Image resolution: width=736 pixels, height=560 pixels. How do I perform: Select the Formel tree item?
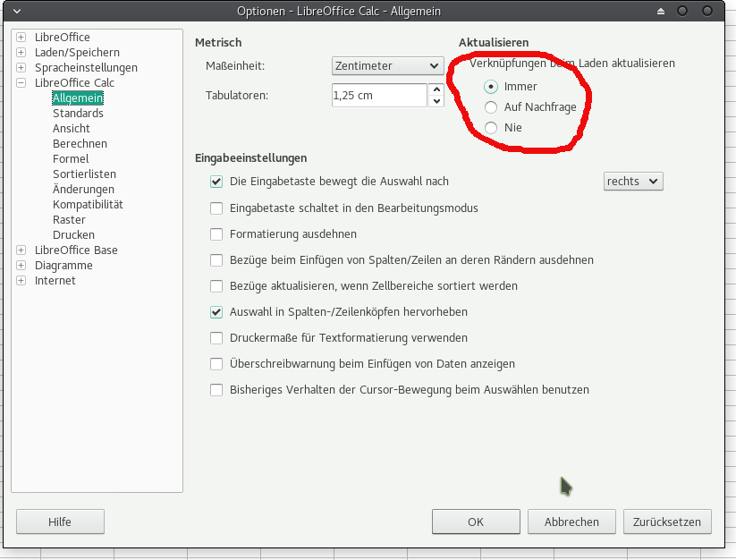(71, 159)
